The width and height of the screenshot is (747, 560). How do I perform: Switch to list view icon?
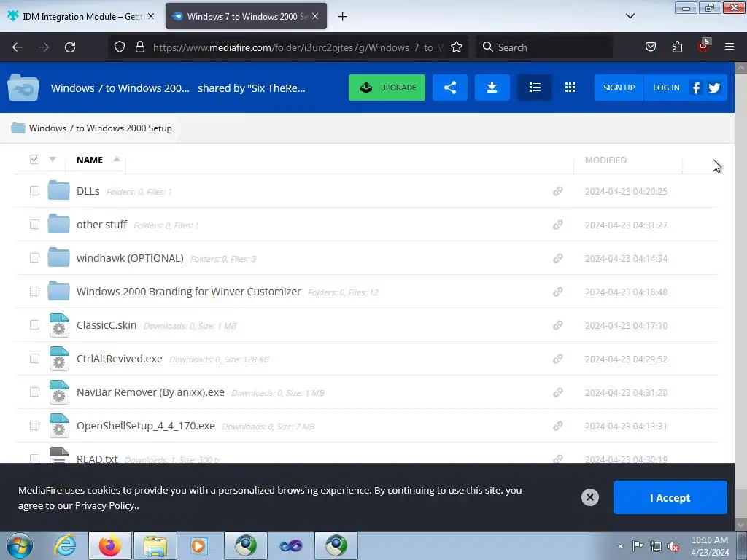click(x=535, y=87)
